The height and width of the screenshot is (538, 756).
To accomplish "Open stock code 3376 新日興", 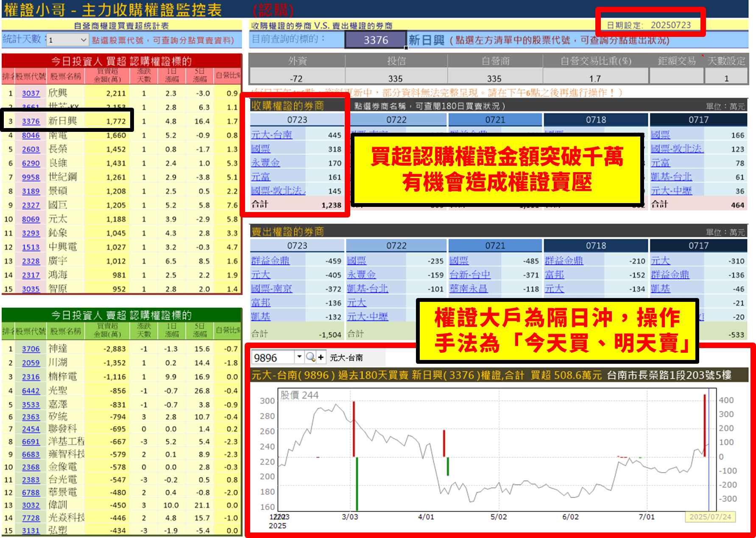I will (x=31, y=121).
